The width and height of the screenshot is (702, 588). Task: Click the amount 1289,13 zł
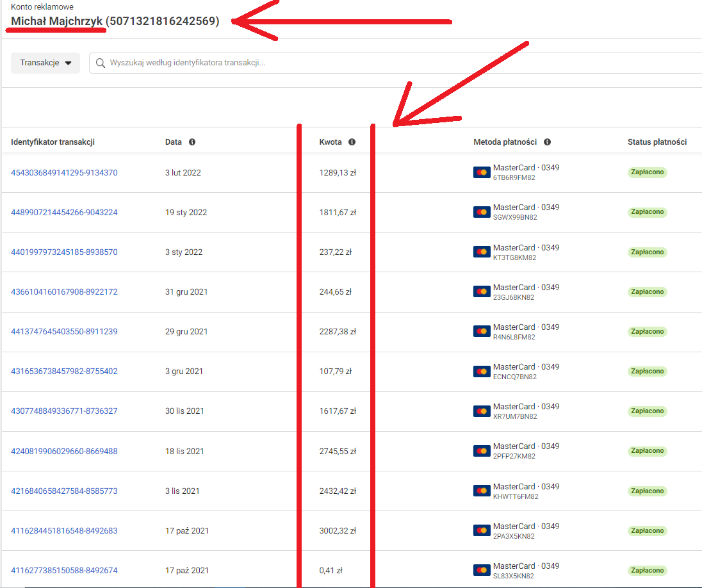click(x=338, y=172)
